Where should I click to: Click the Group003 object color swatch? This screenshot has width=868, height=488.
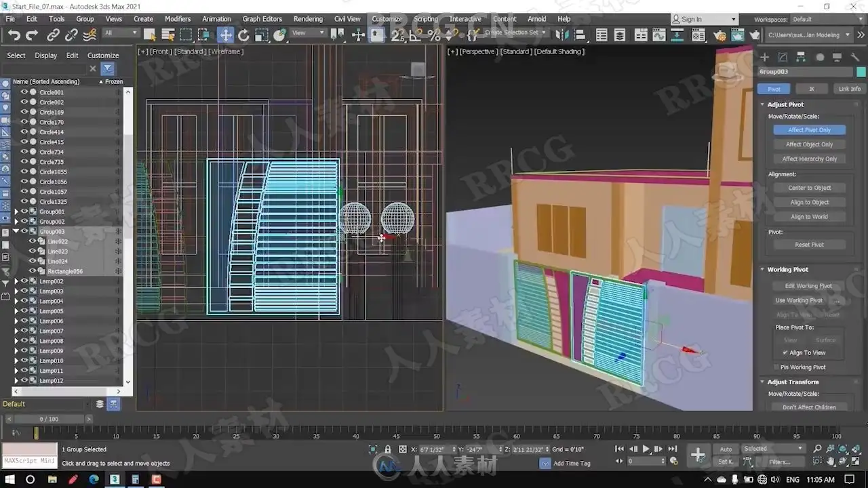pos(861,72)
